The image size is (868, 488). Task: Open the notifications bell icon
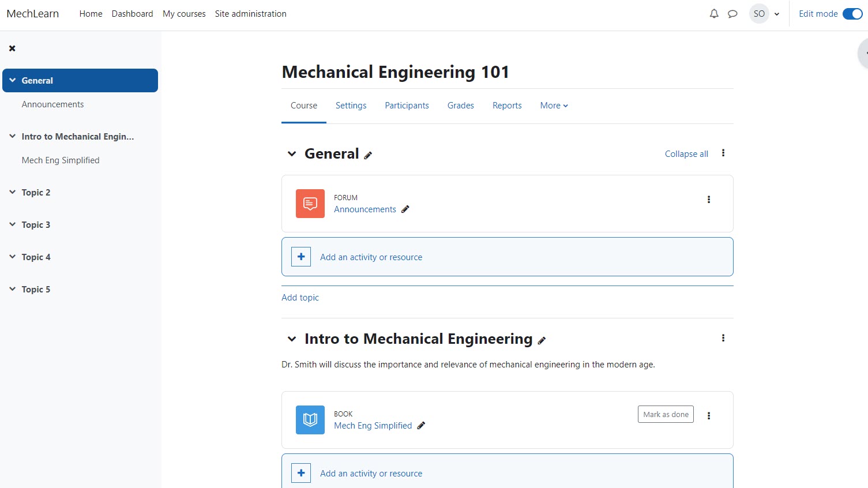pyautogui.click(x=714, y=14)
